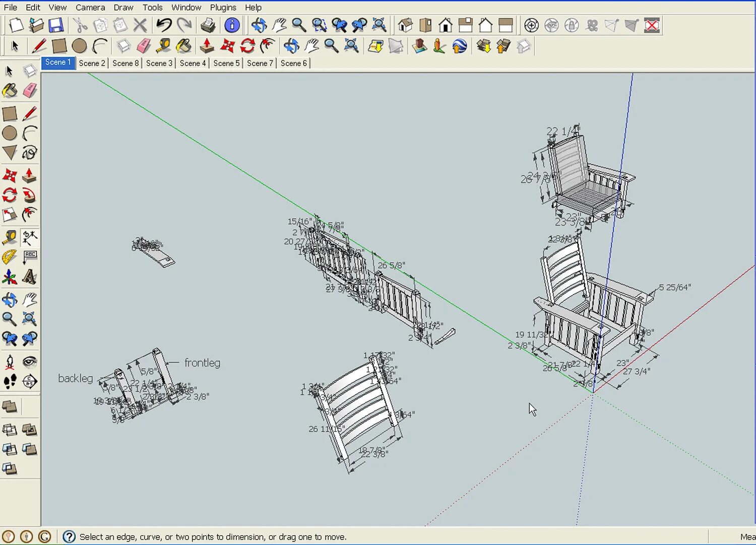Open the Camera menu
This screenshot has width=756, height=545.
90,8
